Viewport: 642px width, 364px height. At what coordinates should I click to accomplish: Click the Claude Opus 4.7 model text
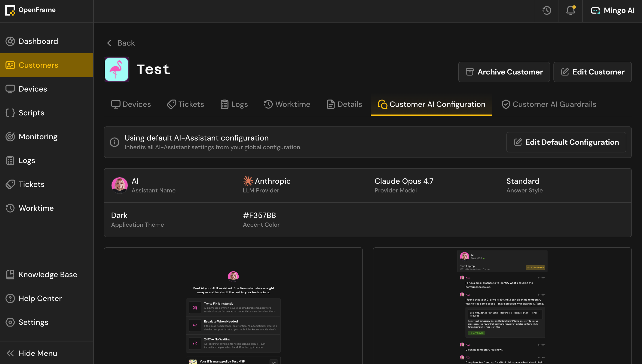404,181
